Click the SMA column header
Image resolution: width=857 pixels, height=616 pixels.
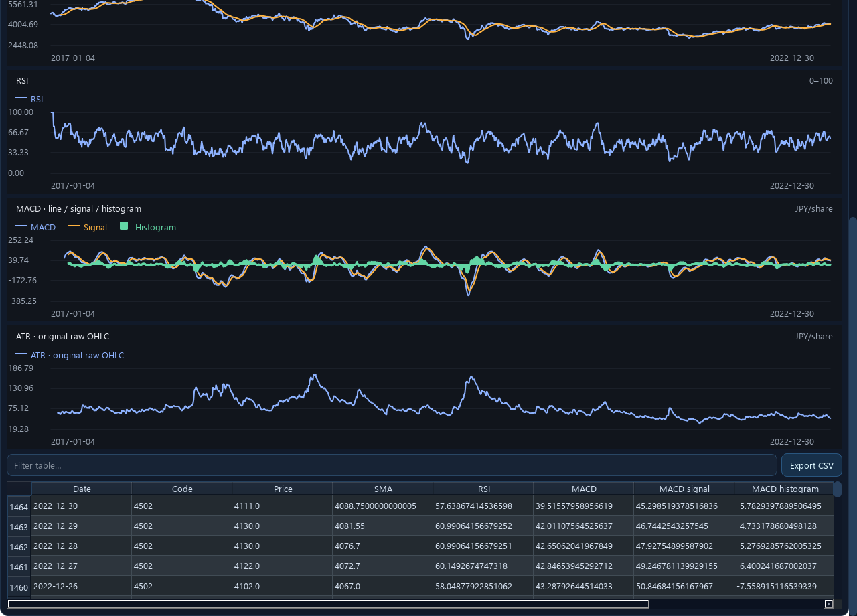(x=383, y=489)
